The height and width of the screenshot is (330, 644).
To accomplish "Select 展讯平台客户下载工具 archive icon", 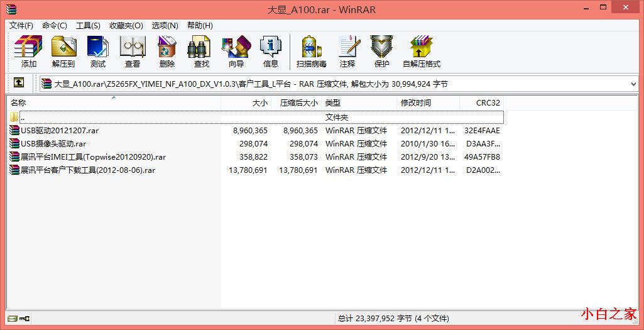I will [15, 170].
